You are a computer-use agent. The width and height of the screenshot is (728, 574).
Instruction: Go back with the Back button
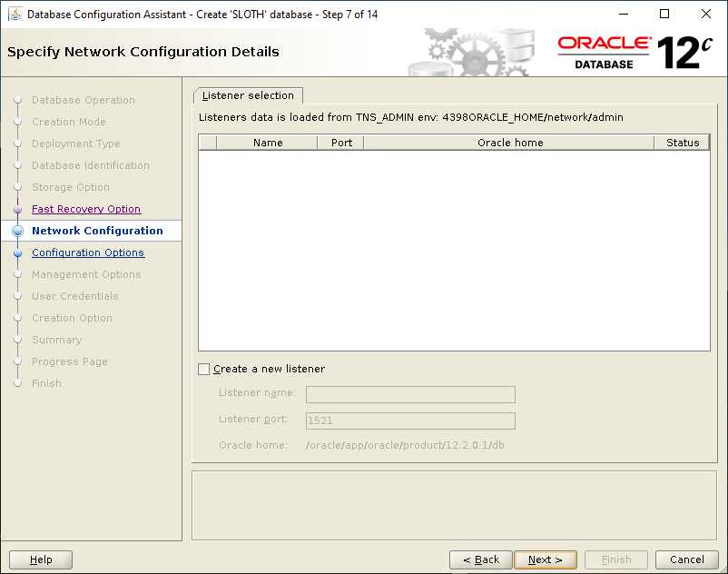[481, 559]
